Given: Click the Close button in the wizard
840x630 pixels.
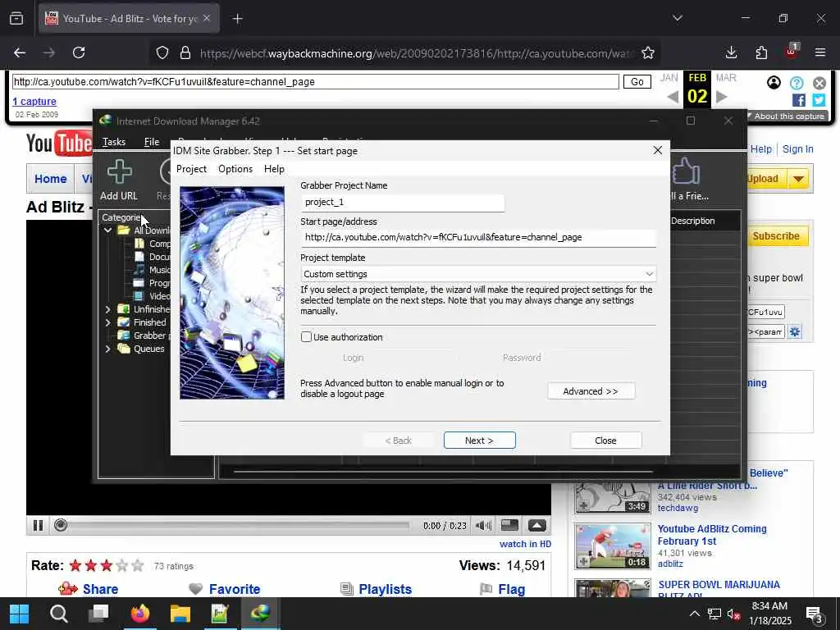Looking at the screenshot, I should tap(605, 441).
